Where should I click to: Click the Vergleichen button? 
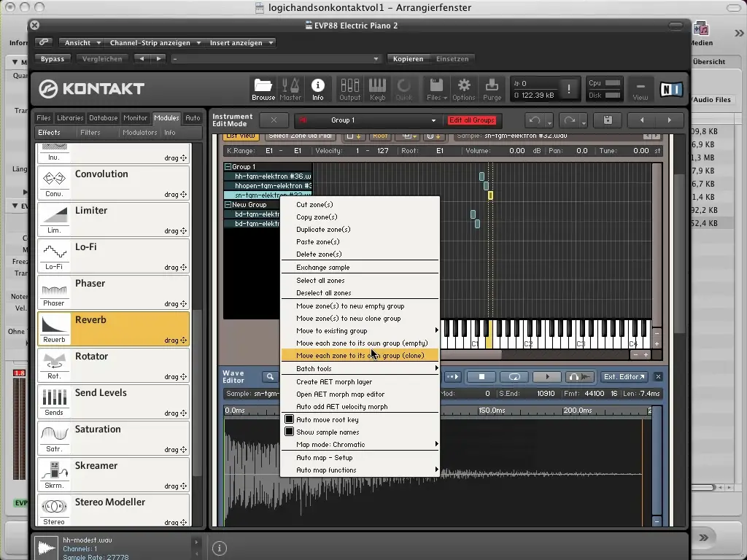[x=102, y=59]
